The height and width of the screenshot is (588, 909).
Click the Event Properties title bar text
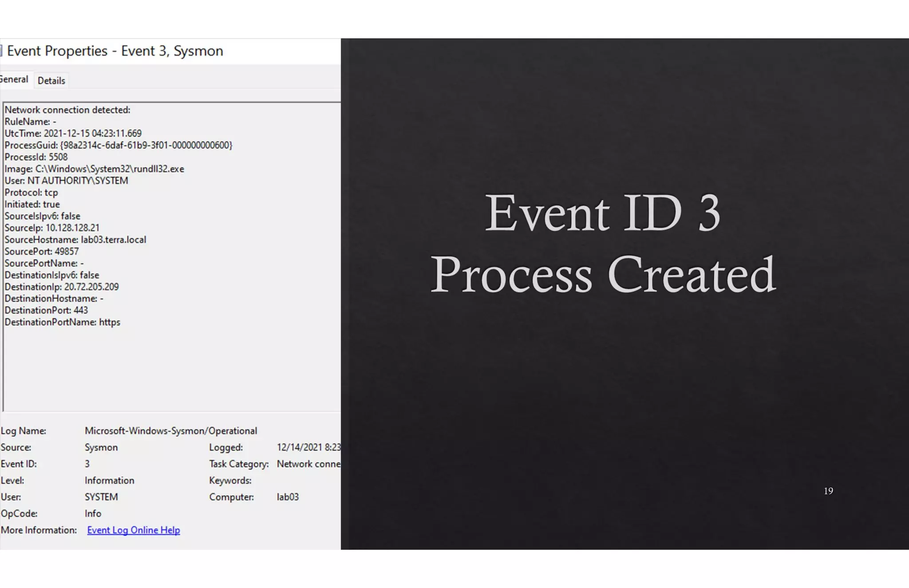[x=115, y=51]
